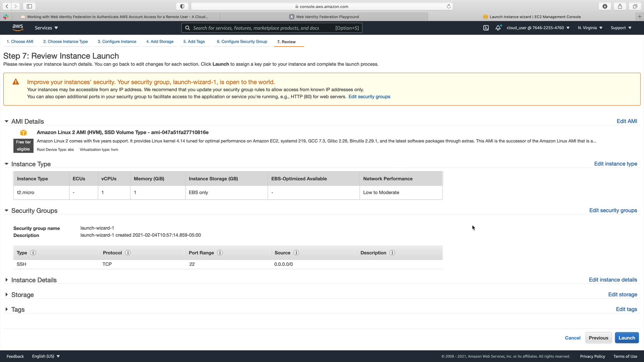
Task: Go back with browser back arrow
Action: pos(7,6)
